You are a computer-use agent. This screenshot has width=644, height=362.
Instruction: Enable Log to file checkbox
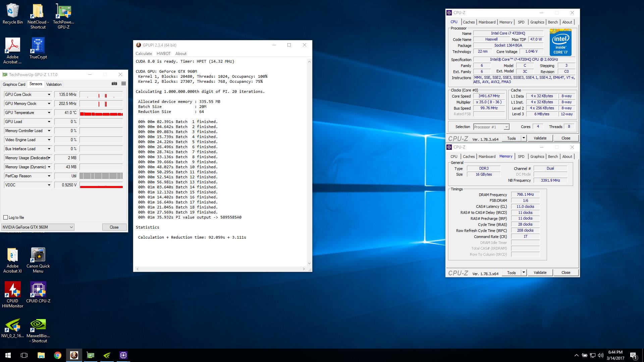(x=5, y=217)
